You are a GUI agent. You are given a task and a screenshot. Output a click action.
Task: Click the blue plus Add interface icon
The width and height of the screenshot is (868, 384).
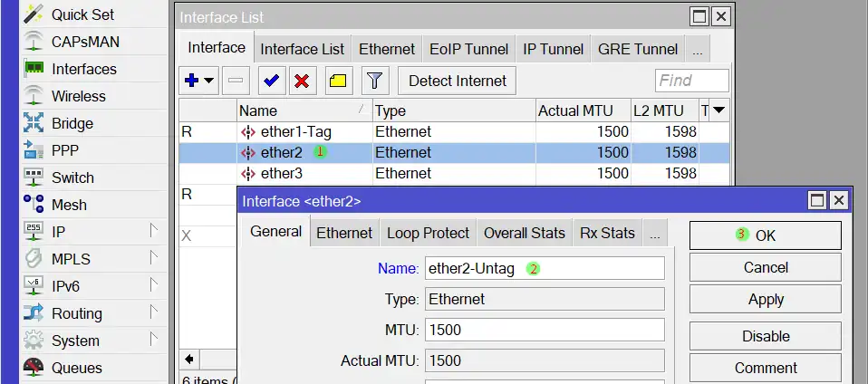(x=191, y=81)
